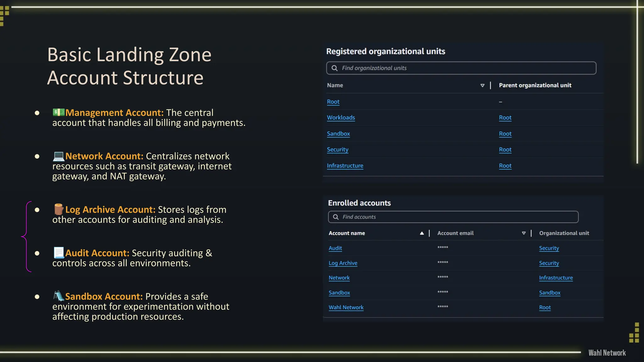Click the Sandbox Account label in bullet list
Viewport: 644px width, 362px height.
[x=104, y=296]
